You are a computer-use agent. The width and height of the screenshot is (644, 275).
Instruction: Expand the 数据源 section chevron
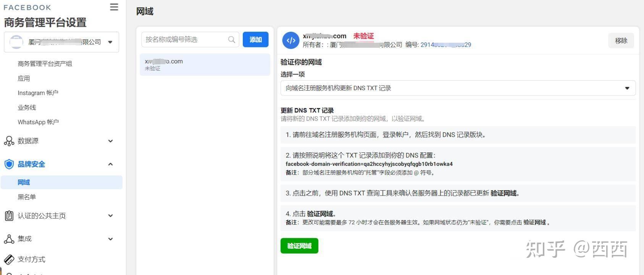pyautogui.click(x=110, y=141)
